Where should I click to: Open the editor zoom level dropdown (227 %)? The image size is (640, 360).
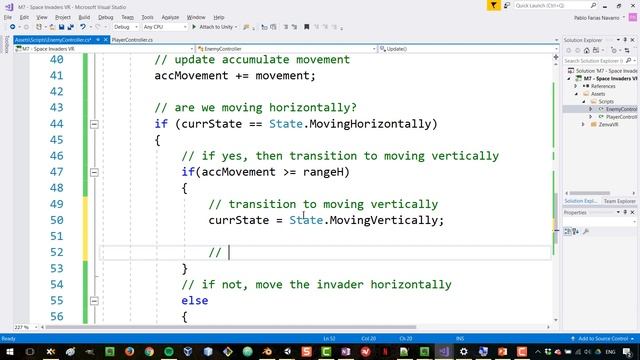point(26,327)
